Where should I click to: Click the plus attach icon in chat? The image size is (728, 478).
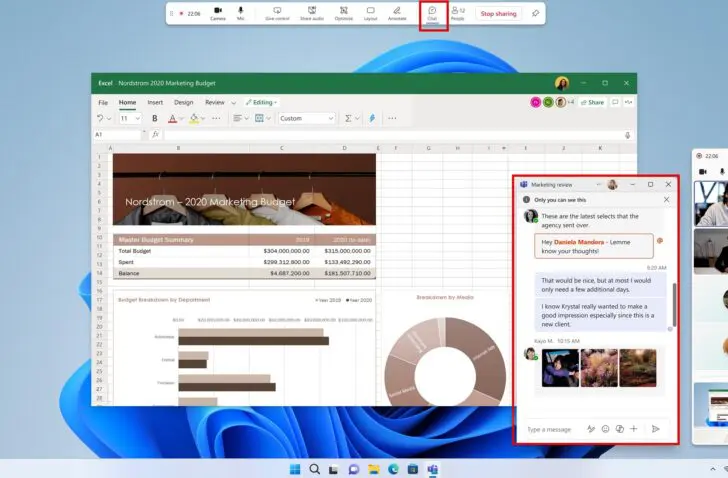[634, 429]
